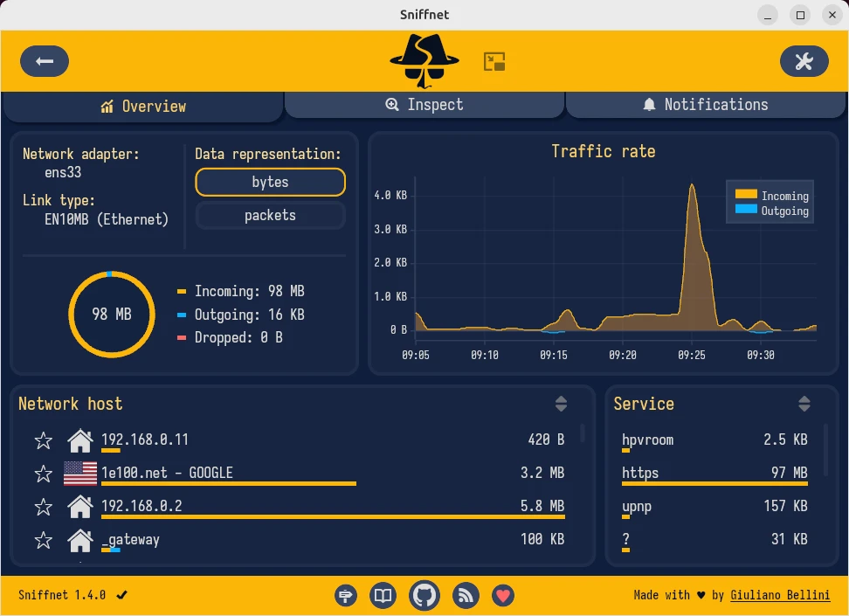Select packets data representation
Viewport: 849px width, 616px height.
click(x=270, y=215)
